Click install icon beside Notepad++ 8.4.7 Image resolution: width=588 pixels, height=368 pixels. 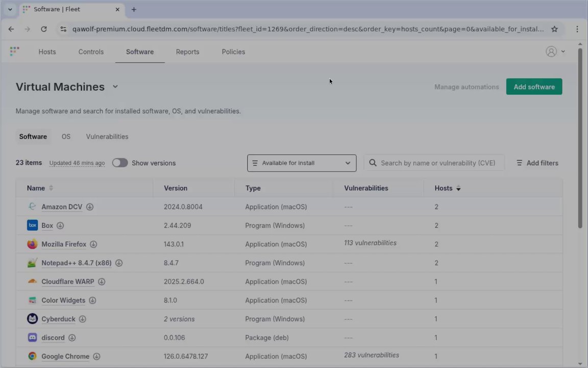(119, 263)
